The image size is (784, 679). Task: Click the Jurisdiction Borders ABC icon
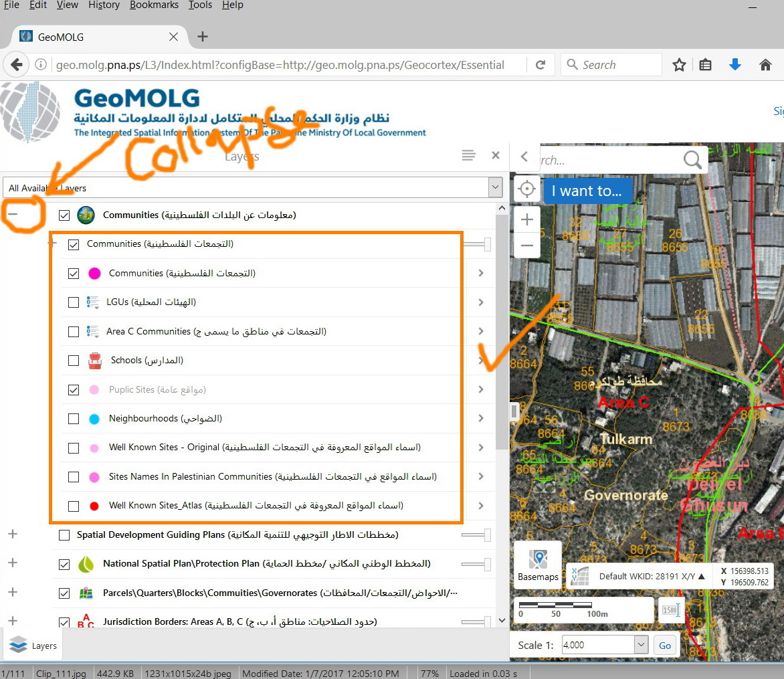point(86,621)
